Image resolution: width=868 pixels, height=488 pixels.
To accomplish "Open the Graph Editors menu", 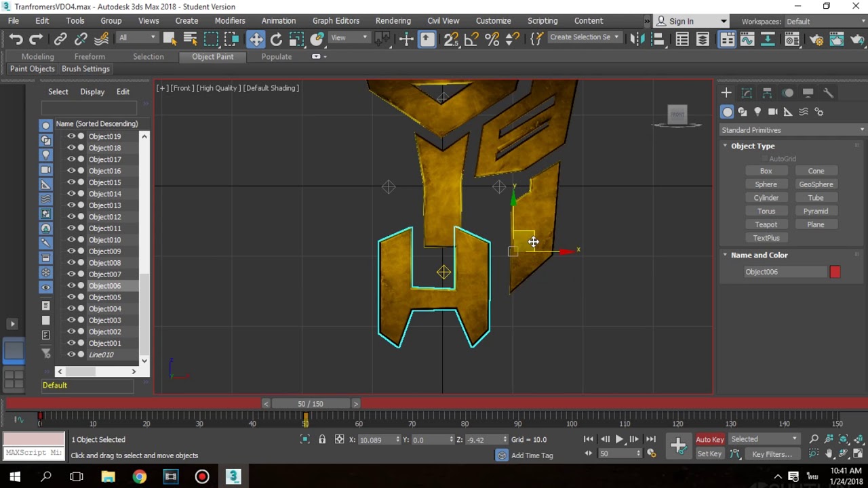I will tap(336, 21).
